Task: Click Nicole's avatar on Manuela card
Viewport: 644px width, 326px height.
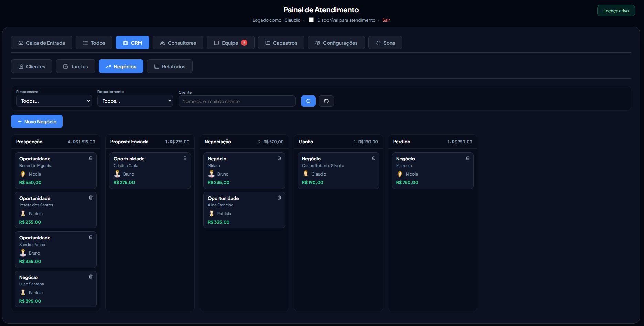Action: [400, 174]
